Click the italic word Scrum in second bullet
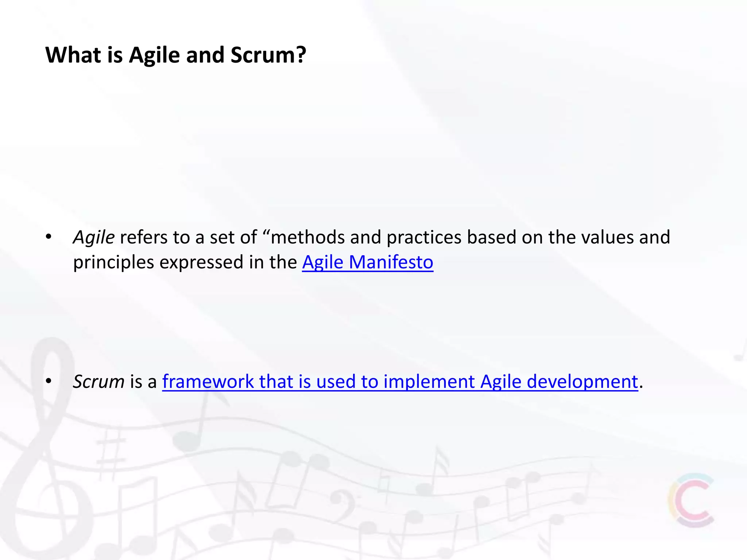Screen dimensions: 747x560 [x=99, y=382]
